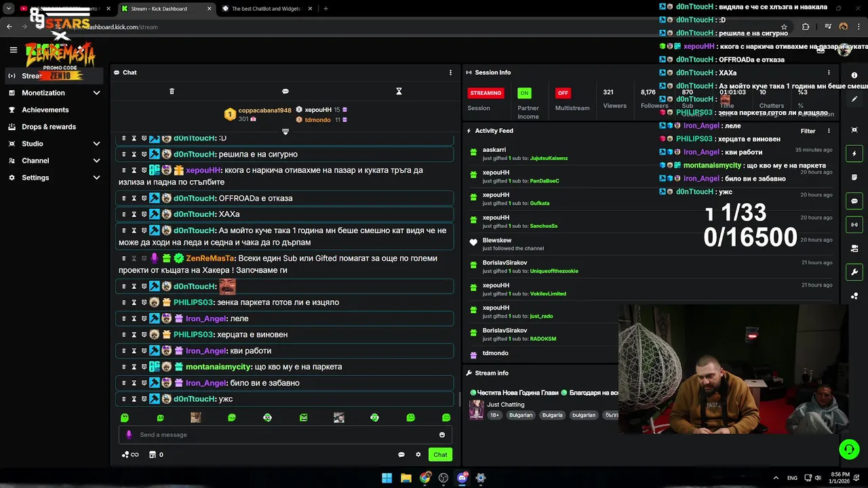The width and height of the screenshot is (868, 488).
Task: Open Activity Feed Filter
Action: coord(808,131)
